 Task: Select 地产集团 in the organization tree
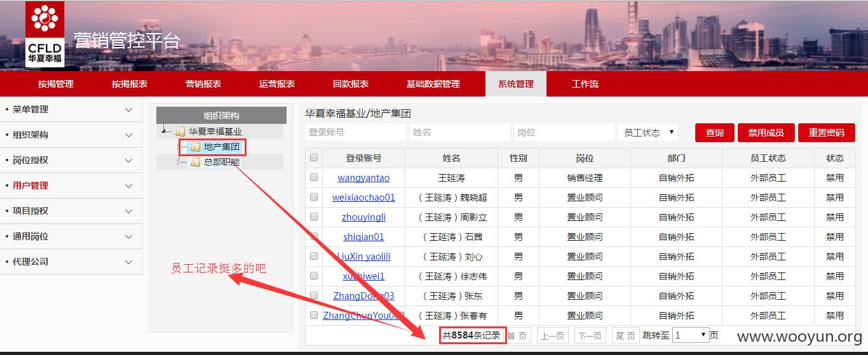click(222, 147)
